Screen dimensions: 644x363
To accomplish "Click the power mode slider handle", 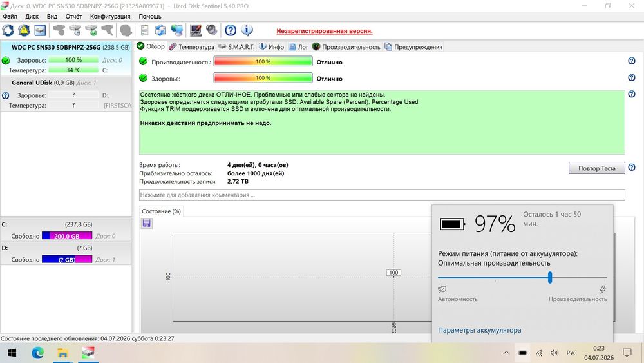I will (550, 277).
